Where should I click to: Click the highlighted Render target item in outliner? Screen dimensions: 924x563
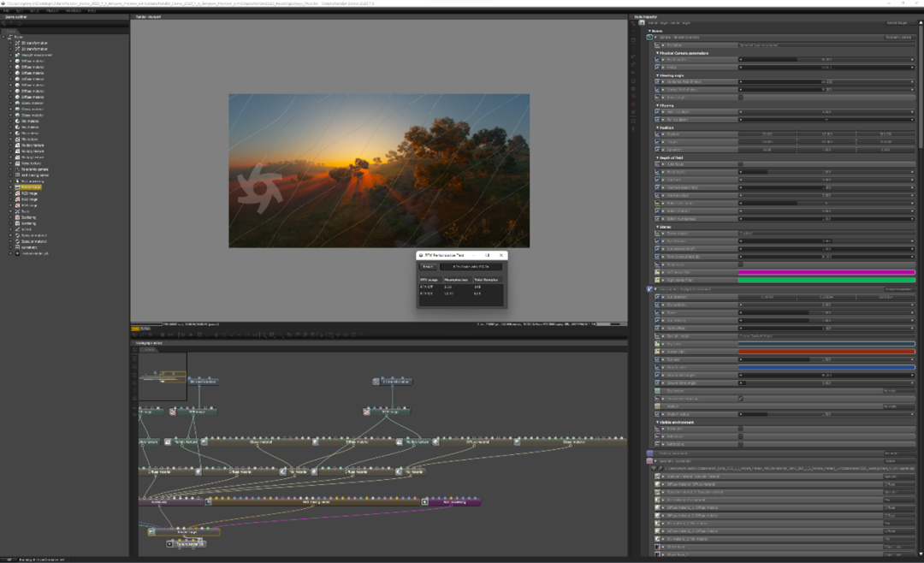click(x=30, y=187)
